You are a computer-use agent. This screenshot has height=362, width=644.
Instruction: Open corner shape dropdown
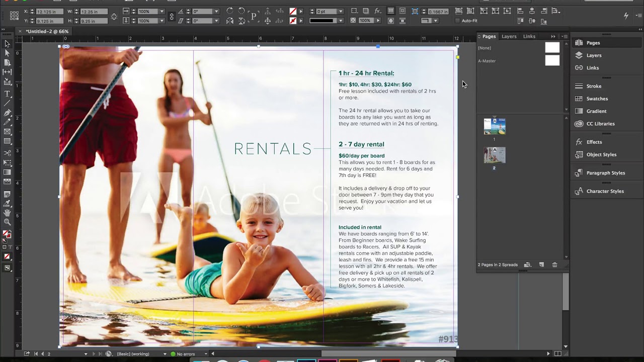coord(436,21)
